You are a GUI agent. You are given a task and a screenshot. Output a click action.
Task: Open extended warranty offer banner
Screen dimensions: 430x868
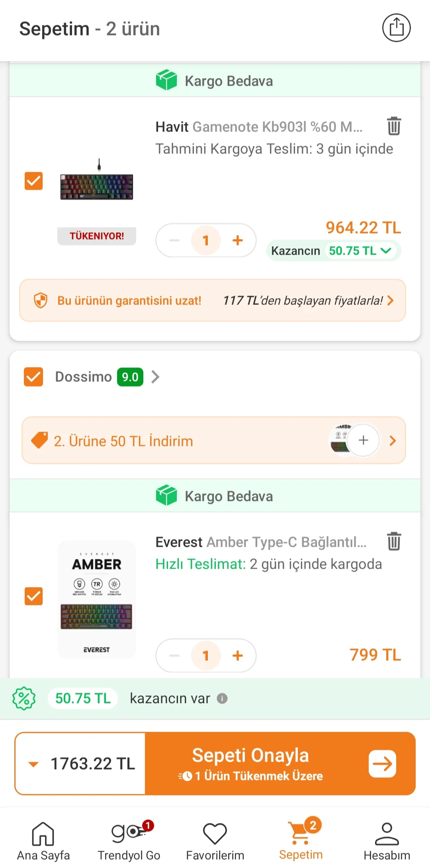(x=213, y=300)
